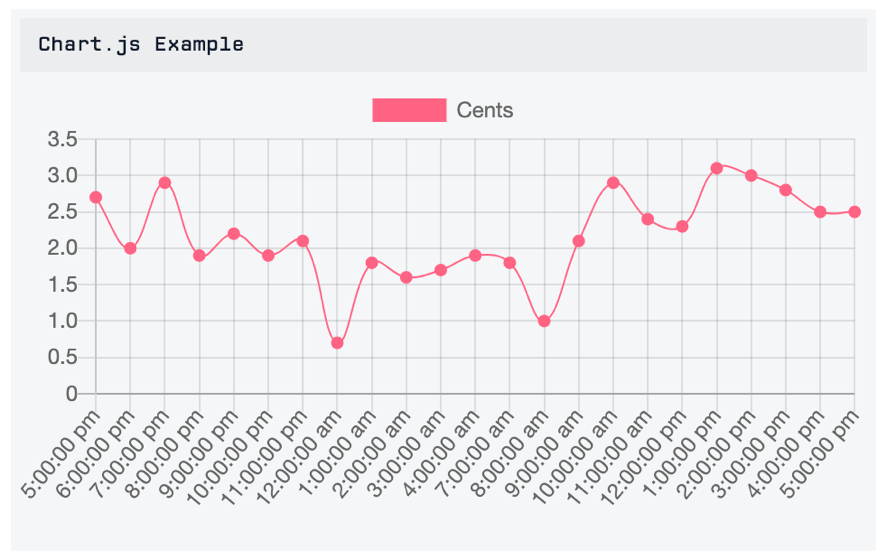
Task: Click the data point at 9:00:00 pm
Action: [234, 233]
